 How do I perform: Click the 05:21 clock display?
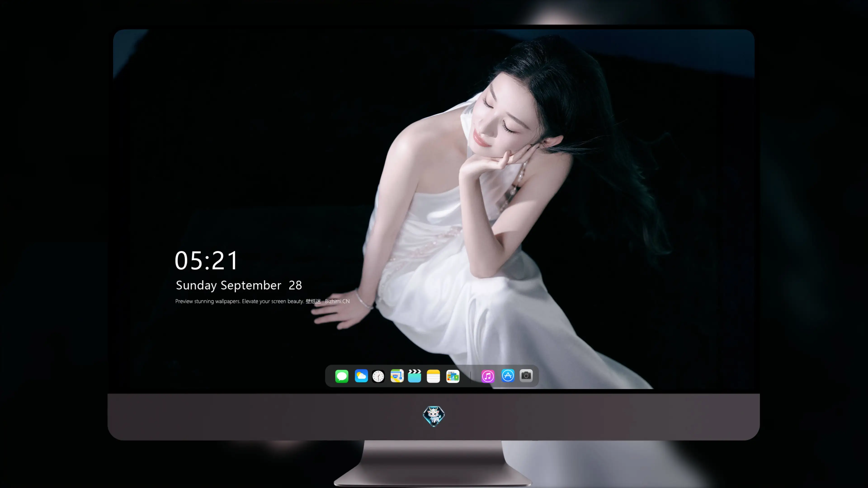206,260
